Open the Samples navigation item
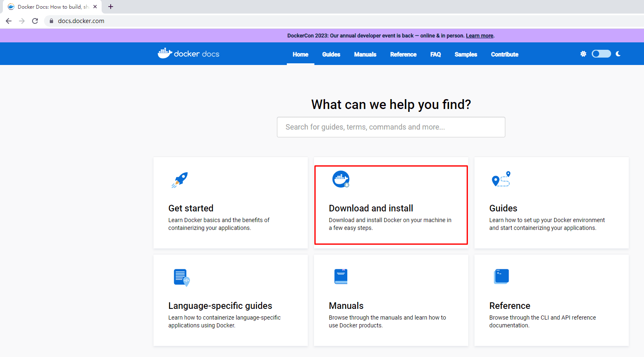The height and width of the screenshot is (357, 644). click(466, 54)
